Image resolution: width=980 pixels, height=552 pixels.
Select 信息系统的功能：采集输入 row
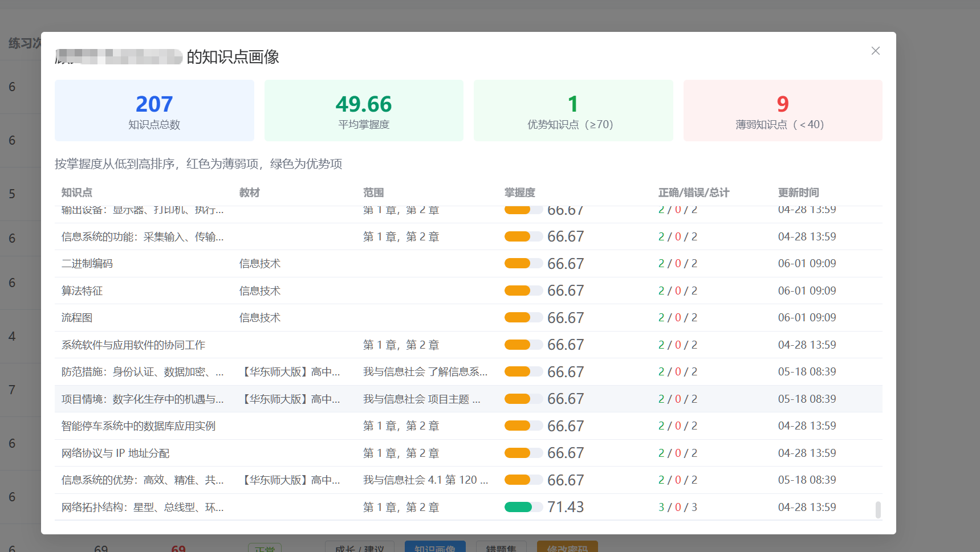point(469,236)
